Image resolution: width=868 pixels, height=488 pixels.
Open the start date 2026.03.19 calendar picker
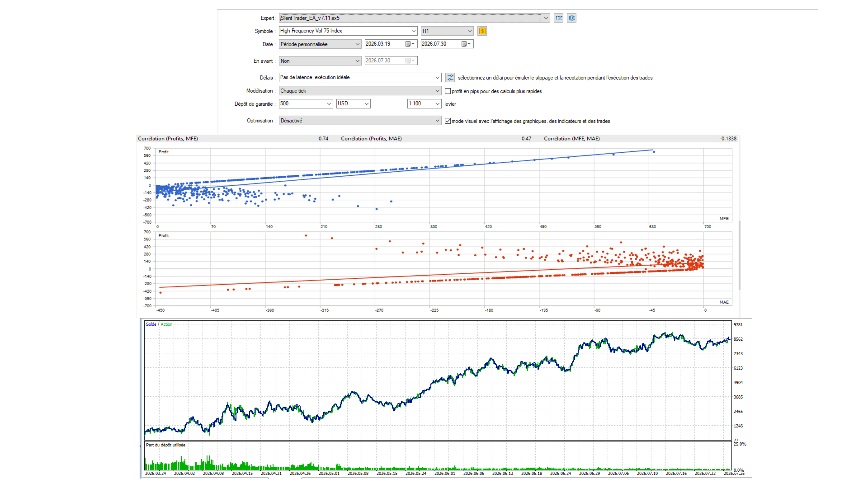[x=410, y=44]
